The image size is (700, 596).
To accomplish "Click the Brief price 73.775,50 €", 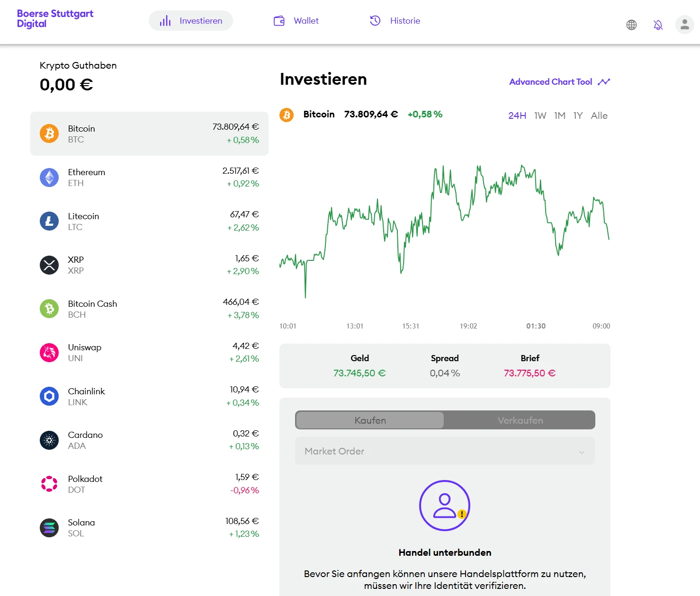I will (530, 373).
